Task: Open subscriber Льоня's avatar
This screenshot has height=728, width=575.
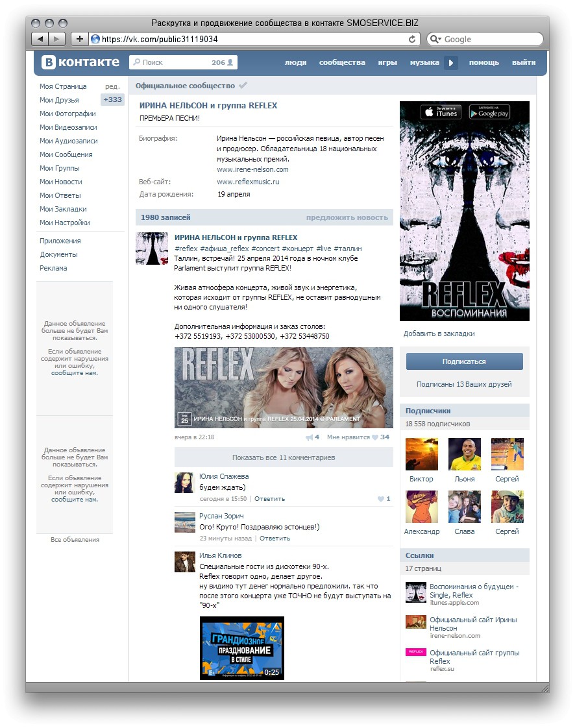Action: click(465, 454)
